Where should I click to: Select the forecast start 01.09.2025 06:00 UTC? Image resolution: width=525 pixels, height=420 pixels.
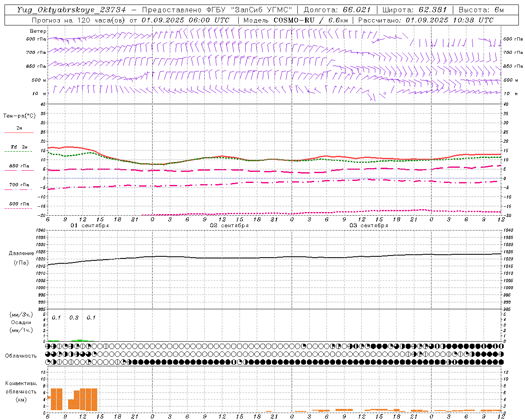tap(185, 20)
